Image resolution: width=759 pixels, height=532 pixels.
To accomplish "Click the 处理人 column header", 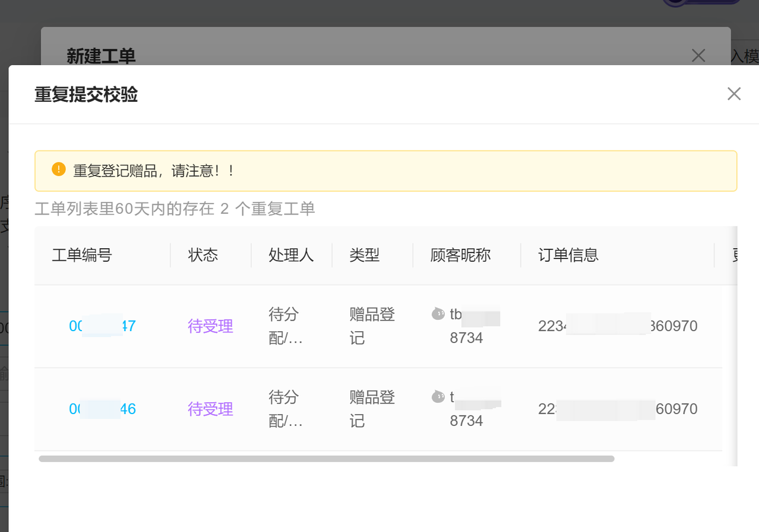I will 291,255.
